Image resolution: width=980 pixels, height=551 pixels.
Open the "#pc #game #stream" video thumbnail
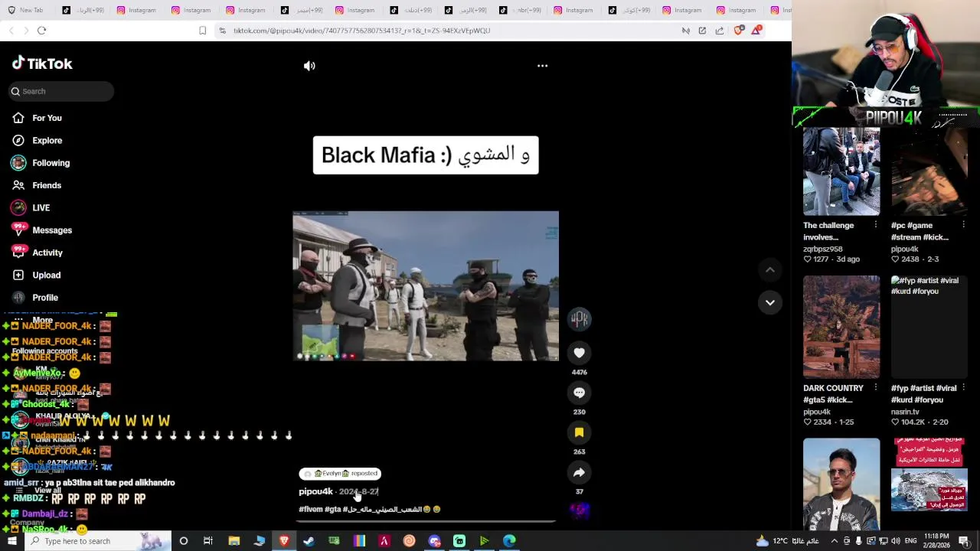click(929, 171)
